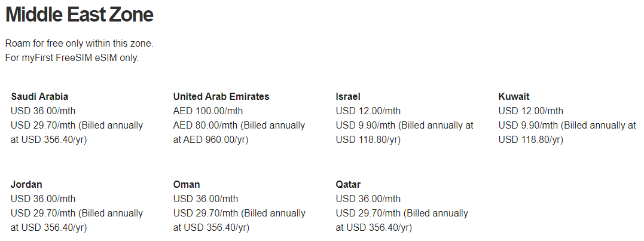Select the Saudi Arabia country name
This screenshot has height=241, width=644.
coord(39,96)
